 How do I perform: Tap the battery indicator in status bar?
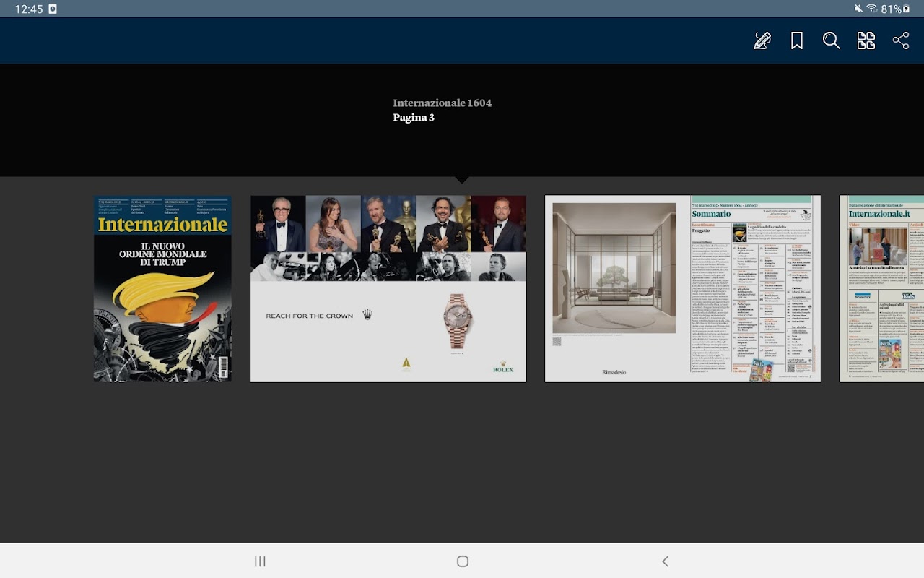(895, 9)
